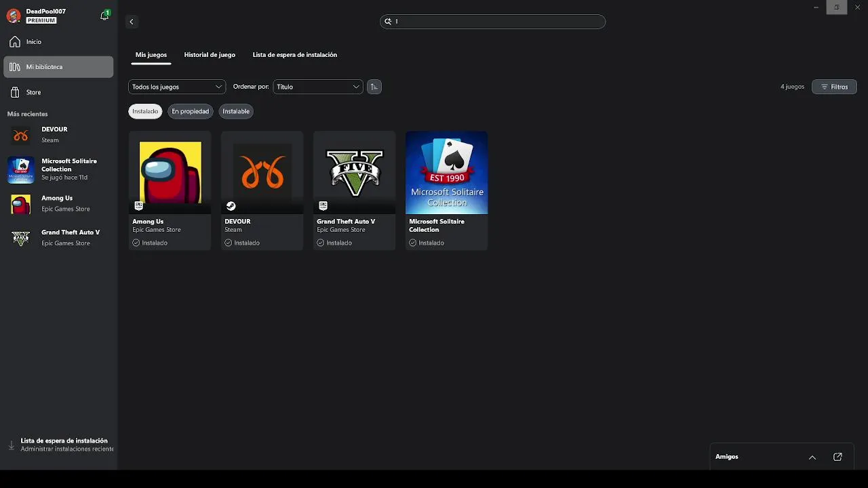Toggle the En propiedad filter chip
This screenshot has width=868, height=488.
191,111
